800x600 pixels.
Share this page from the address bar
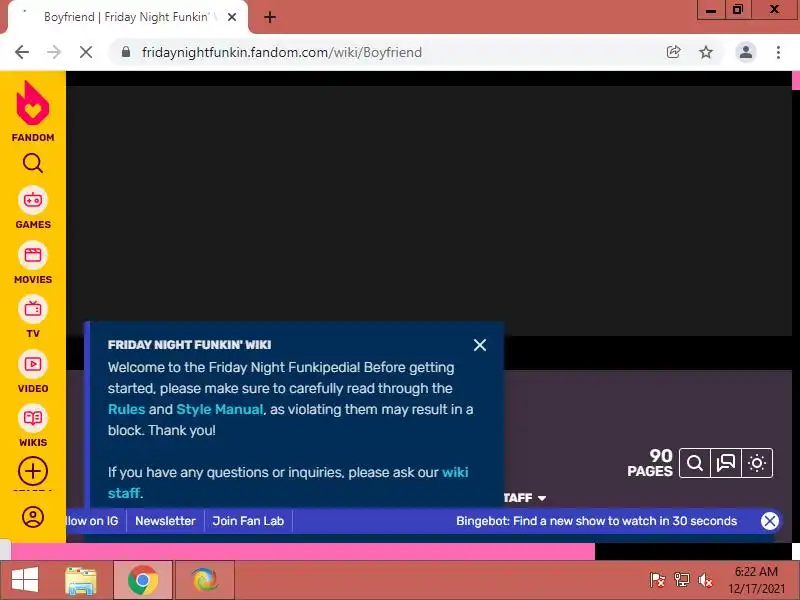click(673, 52)
